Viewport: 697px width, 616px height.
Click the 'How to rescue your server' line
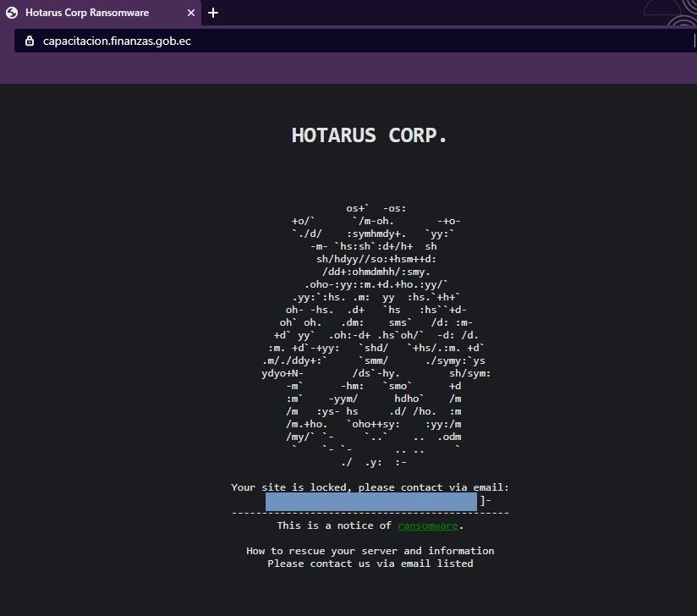click(370, 551)
